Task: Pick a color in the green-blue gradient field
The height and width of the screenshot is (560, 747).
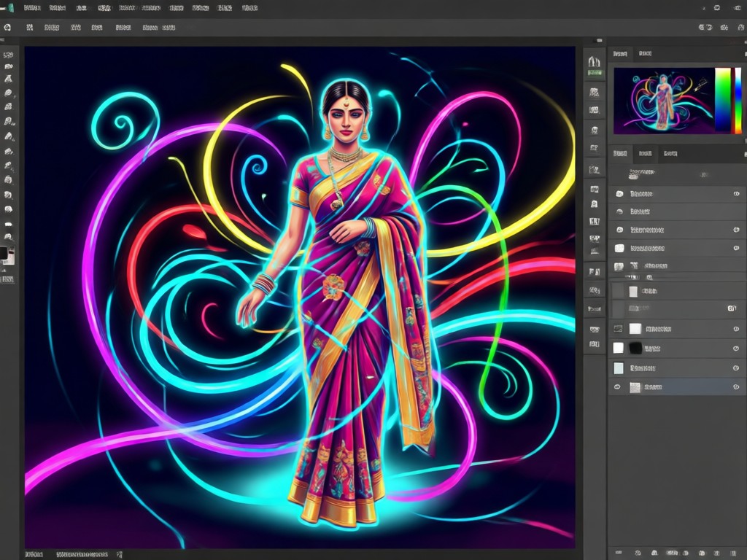Action: 723,101
